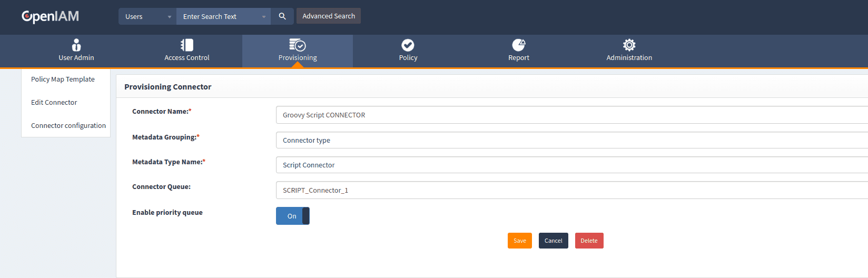
Task: Click the magnifier search icon
Action: coord(282,16)
